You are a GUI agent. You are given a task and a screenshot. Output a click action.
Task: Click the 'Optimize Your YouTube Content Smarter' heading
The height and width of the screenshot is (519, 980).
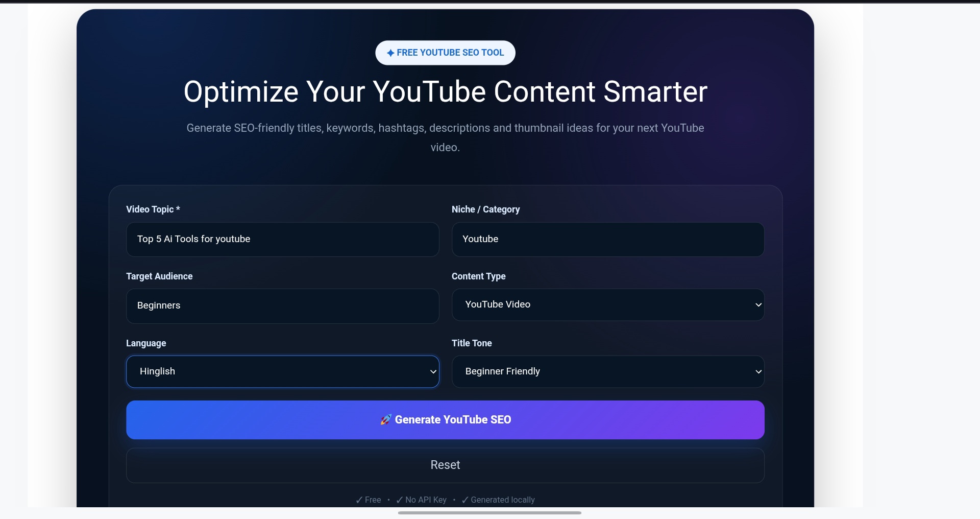(x=445, y=92)
